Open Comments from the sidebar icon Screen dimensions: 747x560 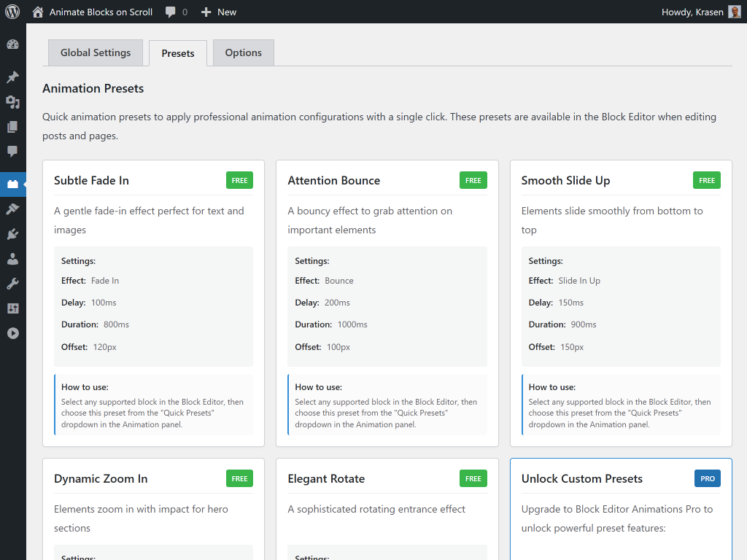pos(12,152)
